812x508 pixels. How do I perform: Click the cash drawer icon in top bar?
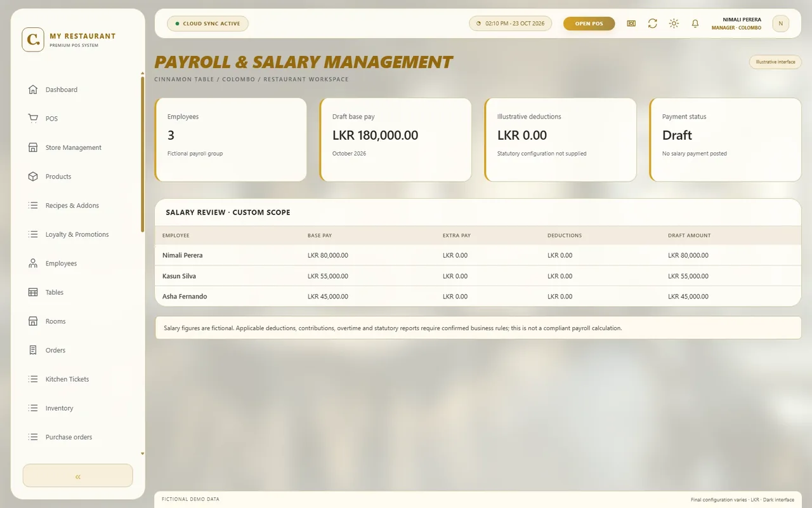(631, 23)
